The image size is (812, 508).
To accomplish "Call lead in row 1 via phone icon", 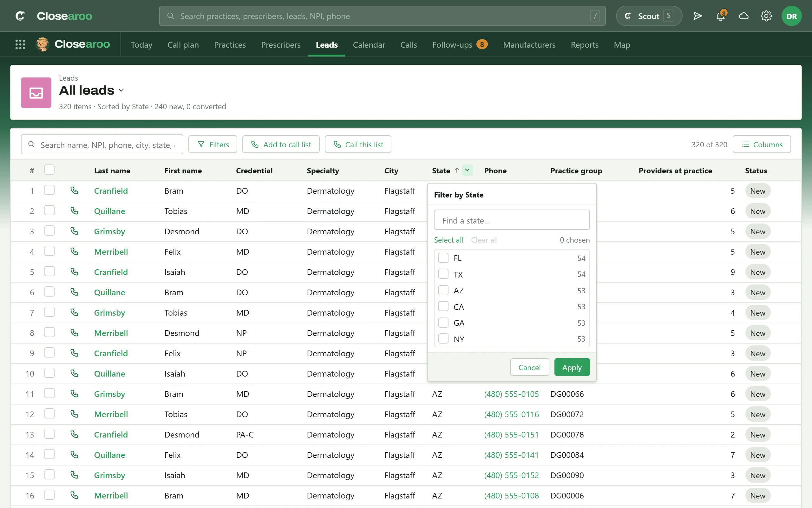I will (x=74, y=190).
